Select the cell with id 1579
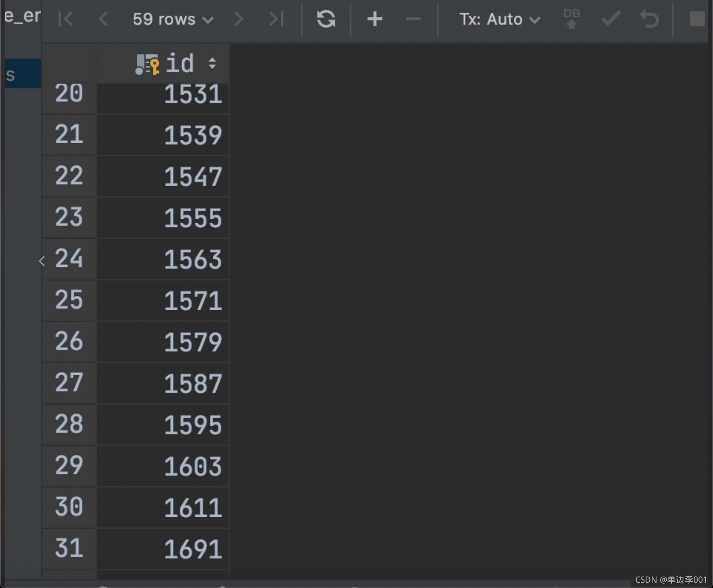Viewport: 713px width, 588px height. (x=163, y=342)
